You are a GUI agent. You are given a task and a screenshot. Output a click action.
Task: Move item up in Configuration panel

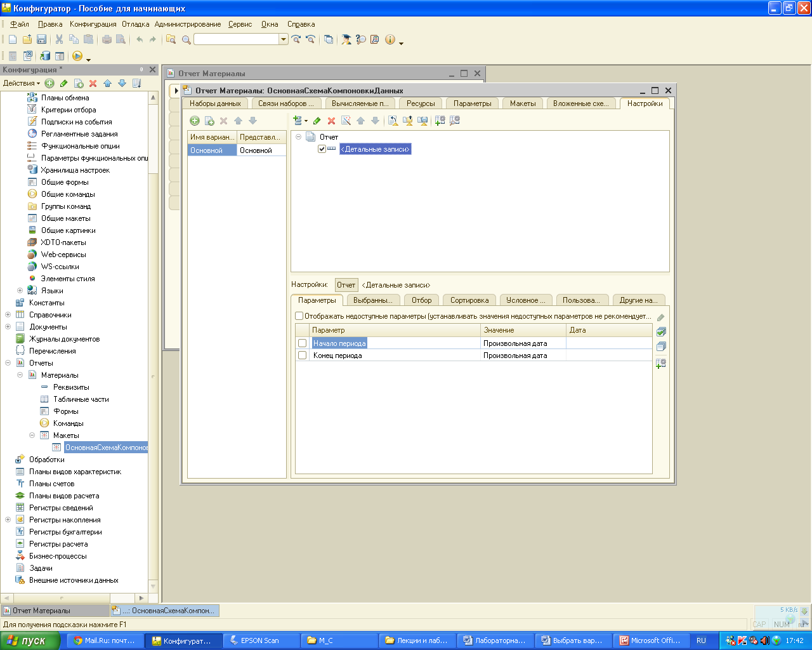(107, 83)
